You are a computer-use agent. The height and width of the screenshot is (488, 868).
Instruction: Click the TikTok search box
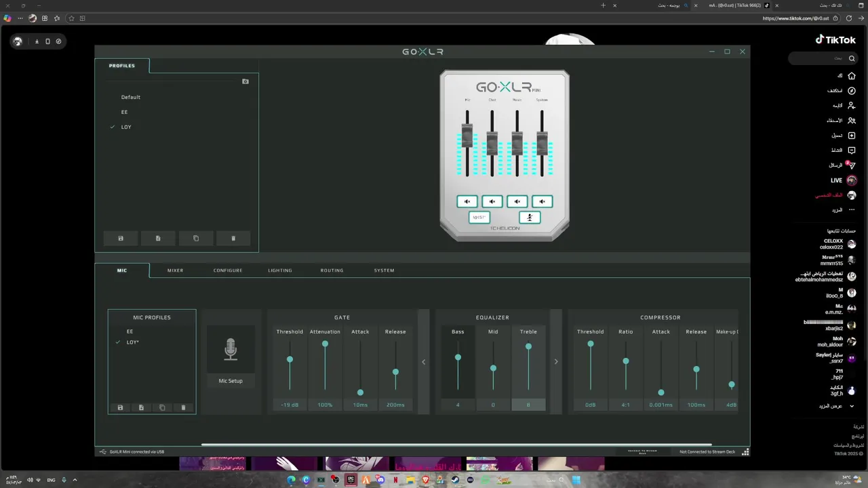point(823,58)
